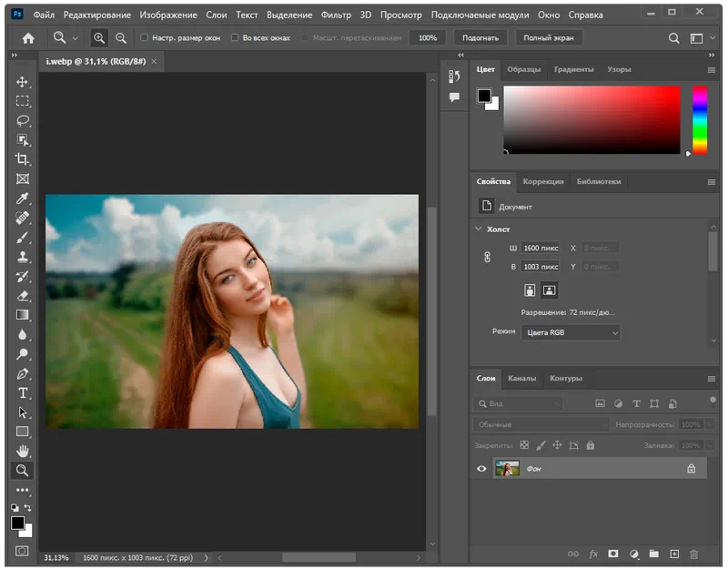This screenshot has width=728, height=570.
Task: Open status bar info arrow
Action: click(x=207, y=558)
